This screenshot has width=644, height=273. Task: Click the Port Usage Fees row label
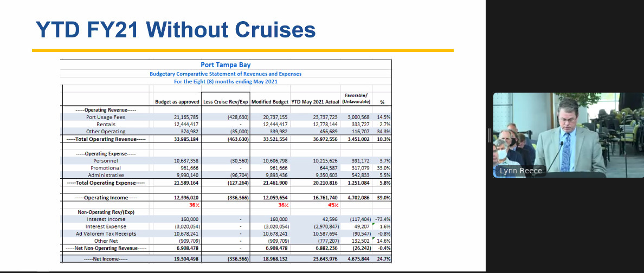[106, 117]
